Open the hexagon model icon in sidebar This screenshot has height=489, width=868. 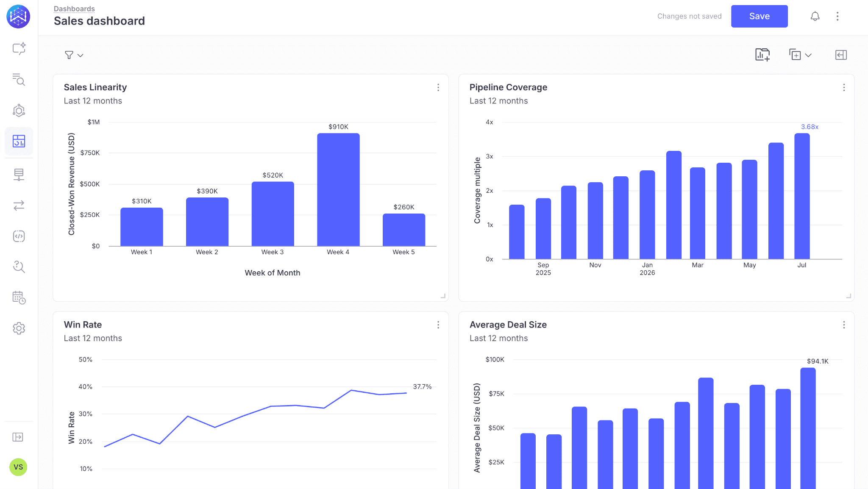(19, 111)
